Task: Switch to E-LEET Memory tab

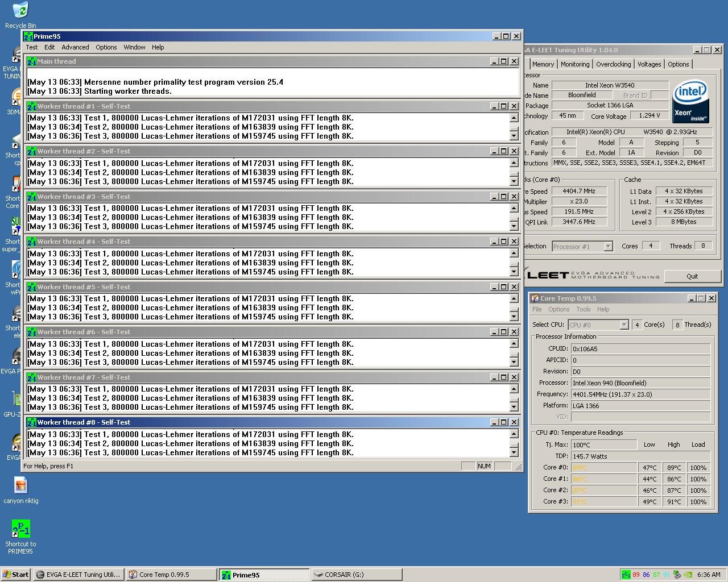Action: 543,64
